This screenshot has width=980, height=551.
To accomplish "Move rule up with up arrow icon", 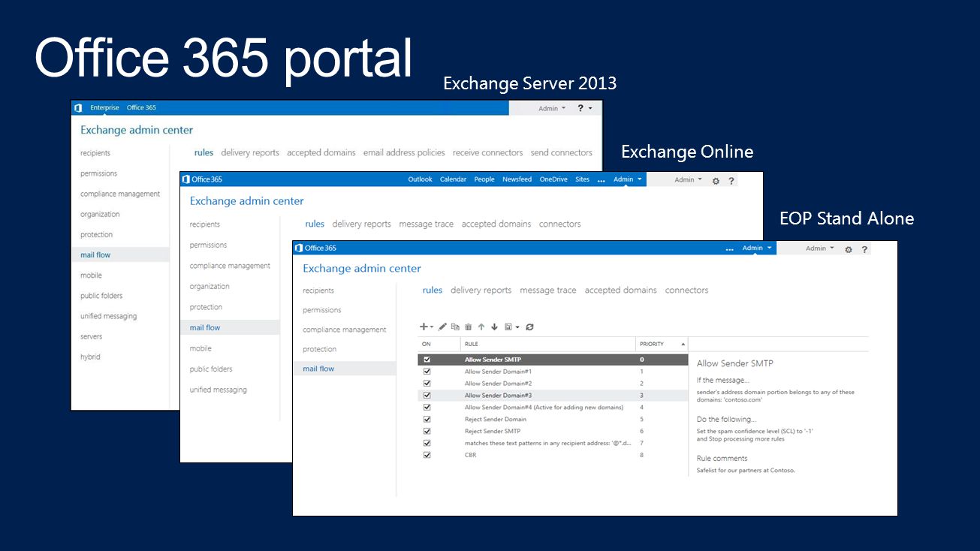I will [x=481, y=327].
